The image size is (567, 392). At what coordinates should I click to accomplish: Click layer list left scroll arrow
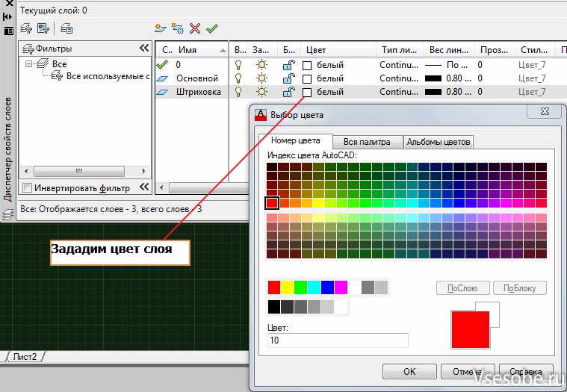(x=161, y=187)
